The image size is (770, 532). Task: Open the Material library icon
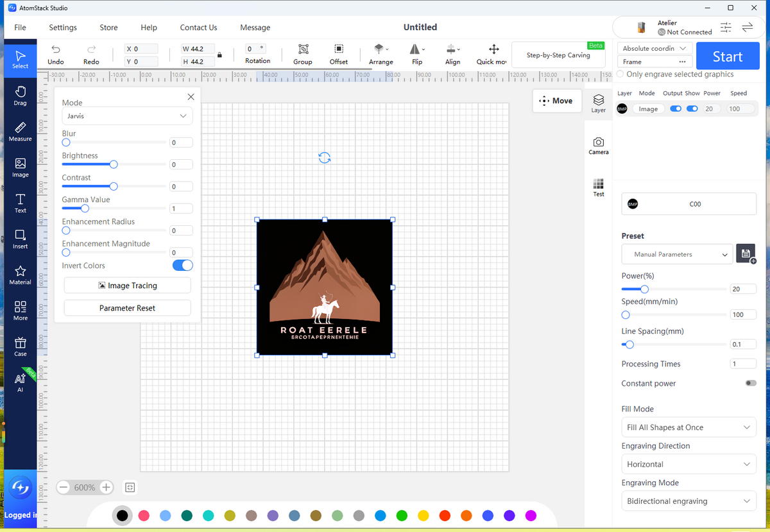(21, 275)
